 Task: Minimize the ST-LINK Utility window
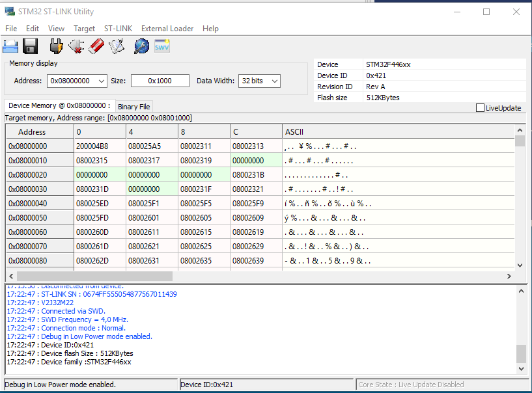tap(457, 12)
